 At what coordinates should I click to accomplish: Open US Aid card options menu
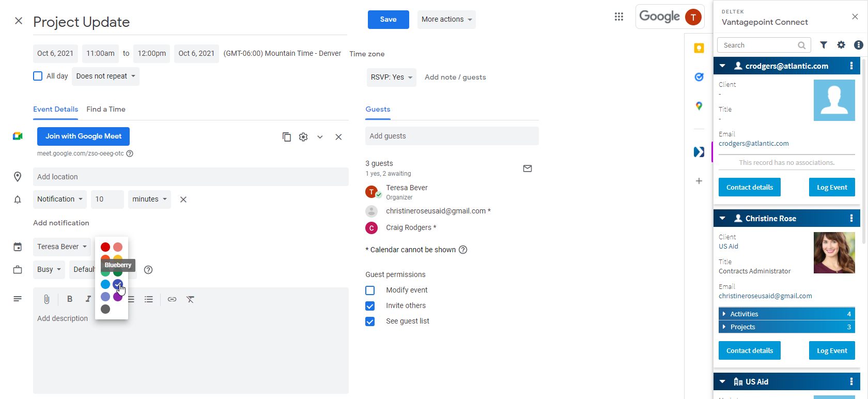click(x=851, y=381)
